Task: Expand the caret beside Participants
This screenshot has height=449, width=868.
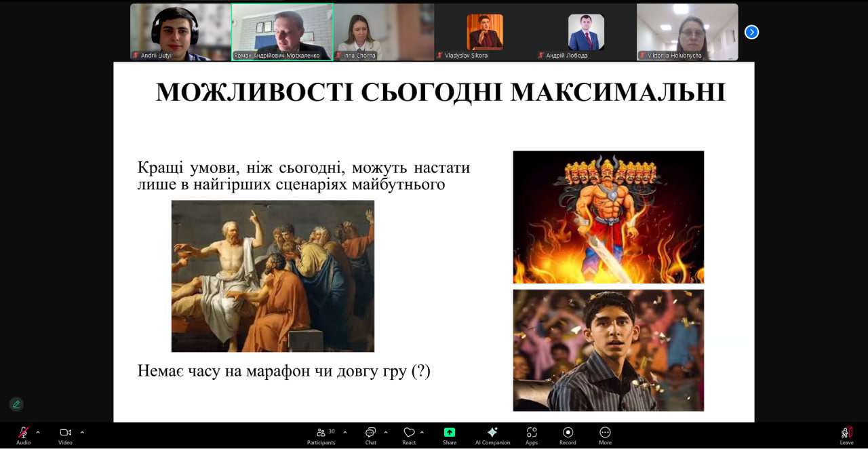Action: point(344,432)
